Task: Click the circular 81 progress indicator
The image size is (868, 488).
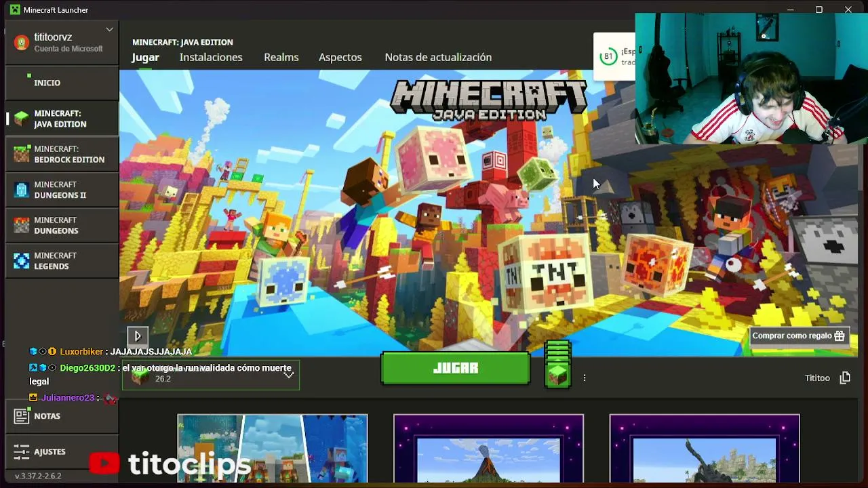Action: coord(608,57)
